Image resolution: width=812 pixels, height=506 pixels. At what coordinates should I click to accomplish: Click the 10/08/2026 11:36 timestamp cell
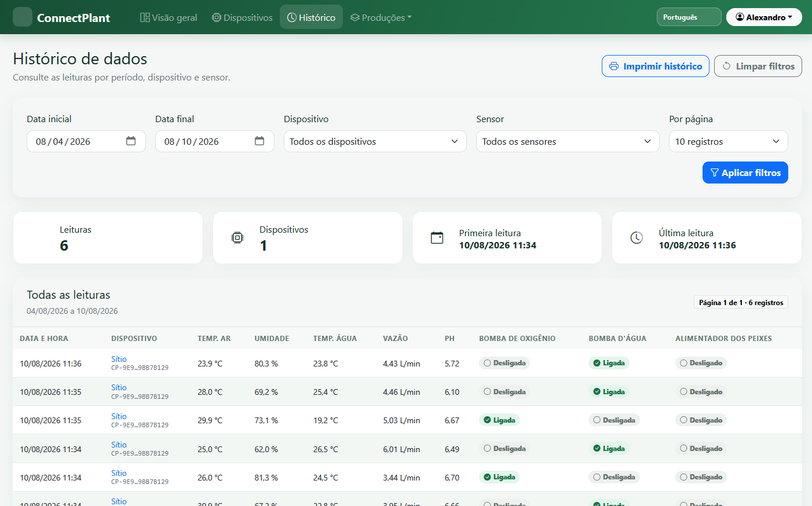(x=51, y=364)
